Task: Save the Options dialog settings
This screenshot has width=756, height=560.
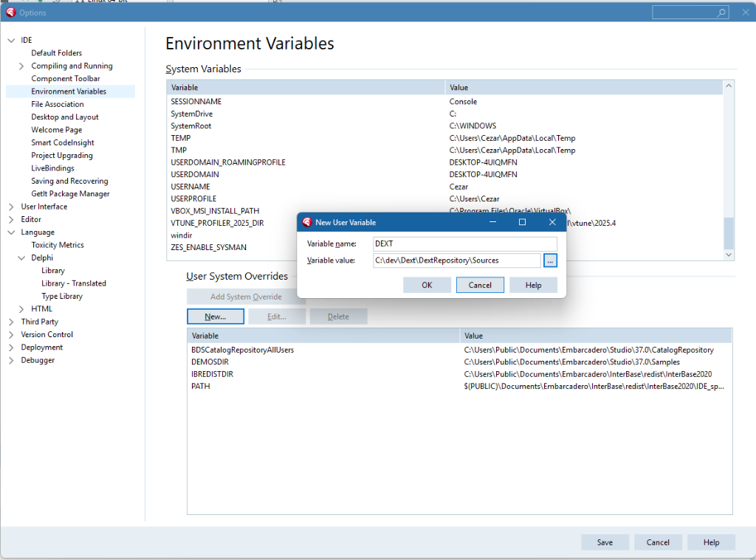Action: [605, 542]
